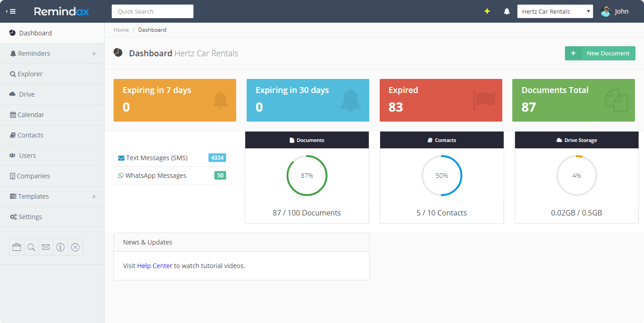Open the info icon in the sidebar footer
This screenshot has height=323, width=644.
60,247
